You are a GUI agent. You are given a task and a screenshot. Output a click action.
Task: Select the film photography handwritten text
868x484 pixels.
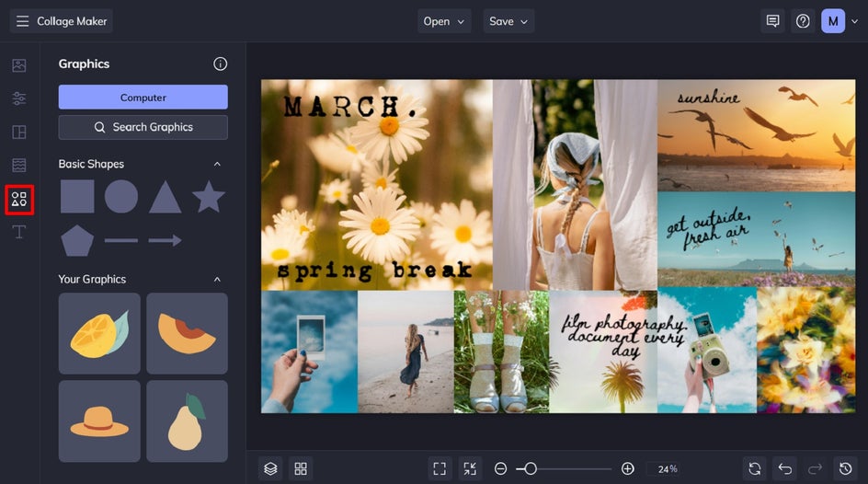(623, 335)
